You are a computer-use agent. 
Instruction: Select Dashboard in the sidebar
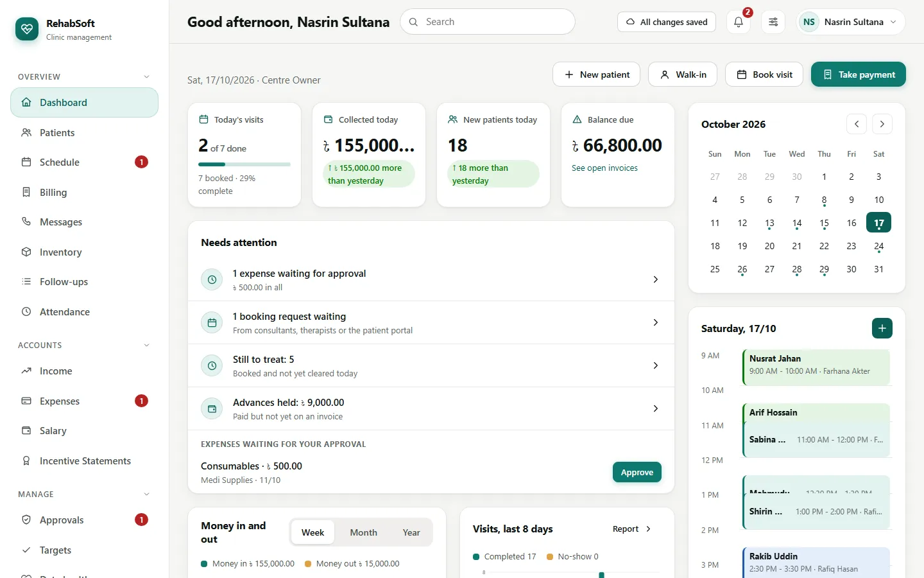[84, 102]
